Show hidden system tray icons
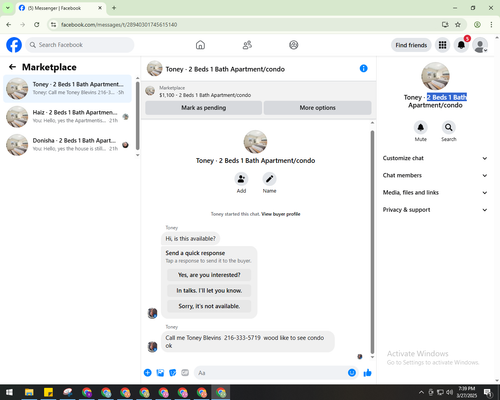This screenshot has width=500, height=400. click(x=421, y=392)
